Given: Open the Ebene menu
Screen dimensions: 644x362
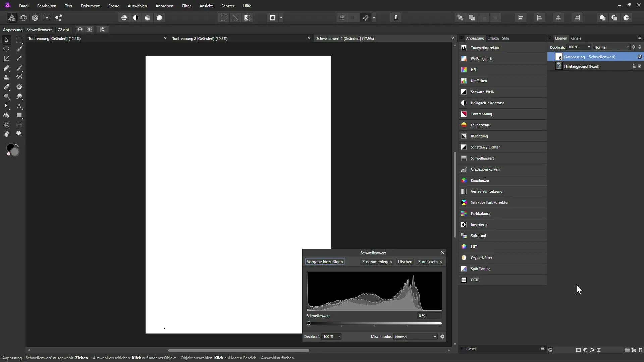Looking at the screenshot, I should pos(114,6).
